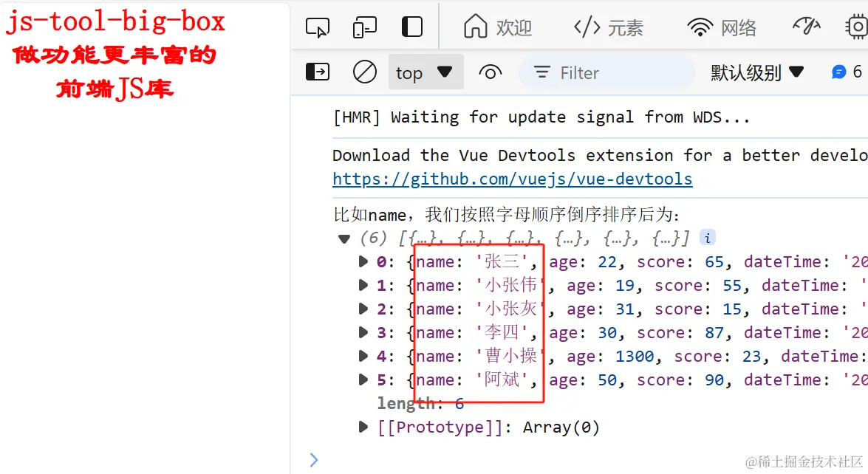Click the length: 6 property line
Image resolution: width=868 pixels, height=474 pixels.
pyautogui.click(x=421, y=403)
